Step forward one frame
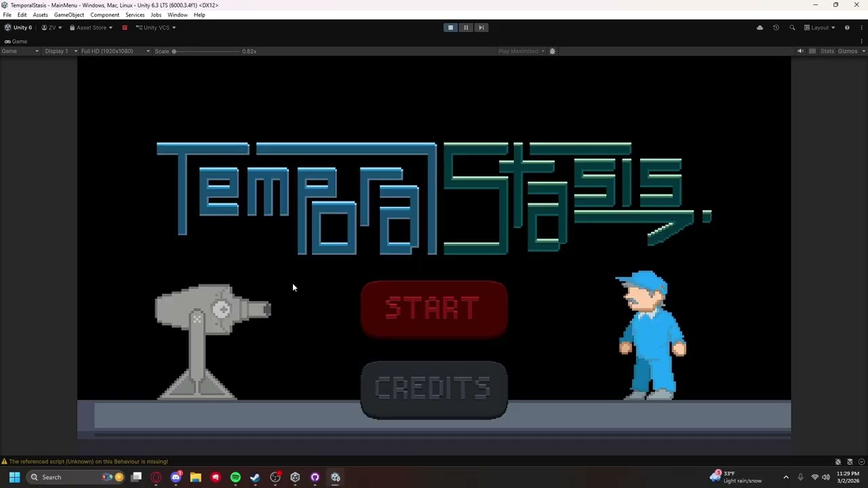 [x=481, y=28]
